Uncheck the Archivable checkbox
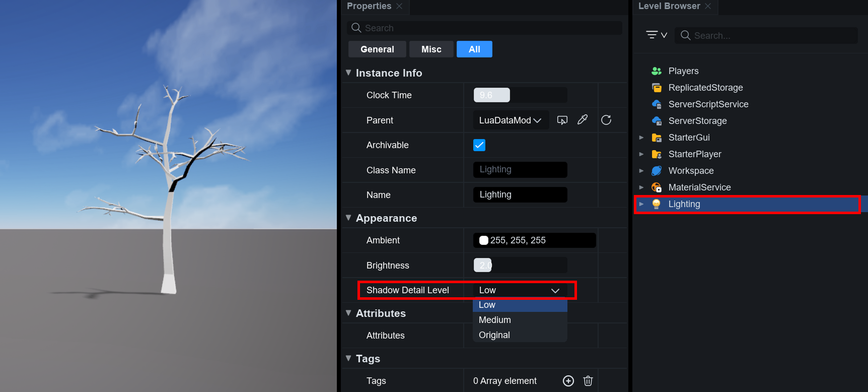 point(479,145)
